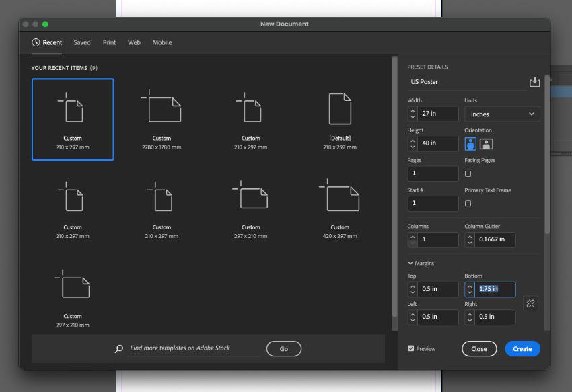572x392 pixels.
Task: Enable the Facing Pages checkbox
Action: tap(468, 173)
